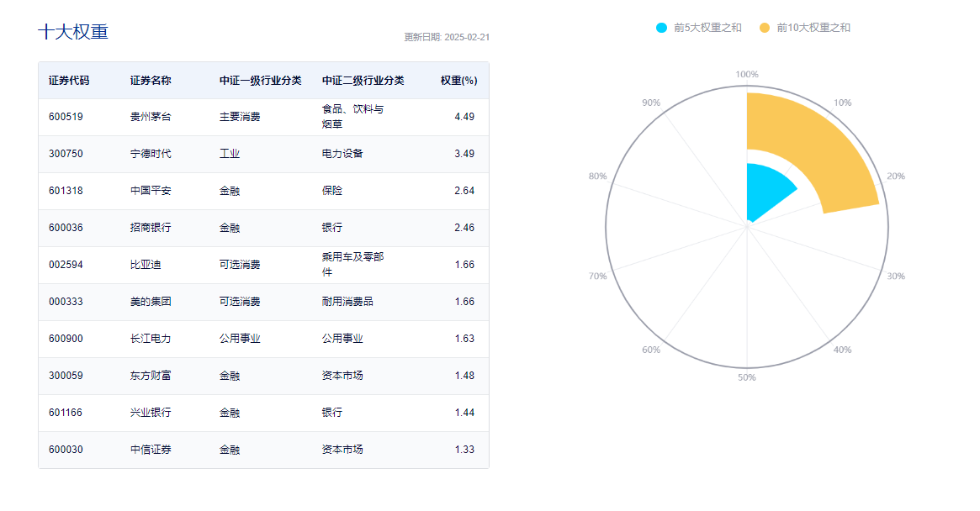Click the 中证一级行业分类 column header
The height and width of the screenshot is (511, 980).
pos(261,81)
